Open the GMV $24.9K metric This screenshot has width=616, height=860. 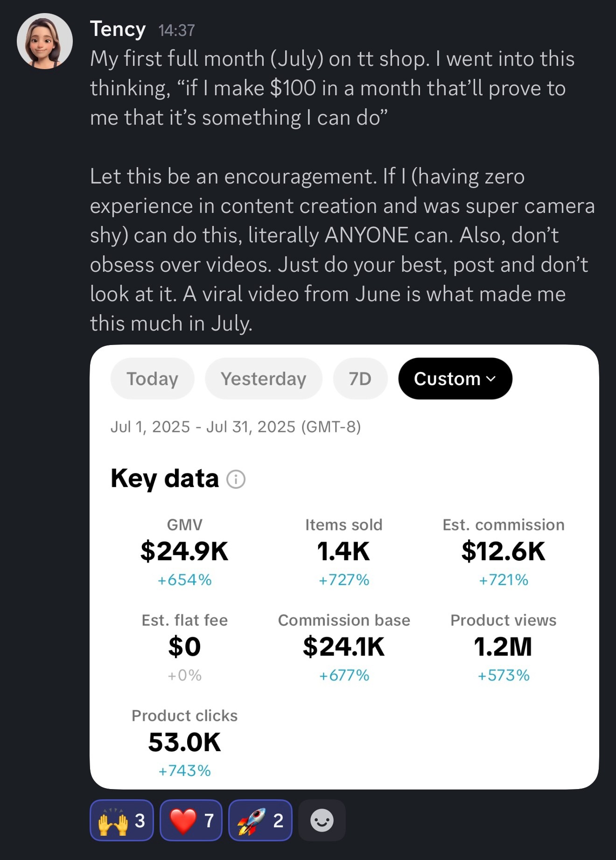point(185,552)
